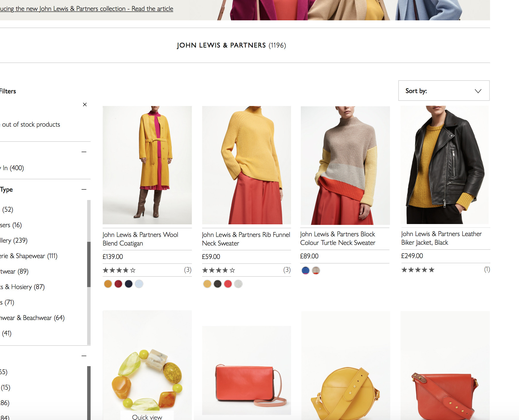Viewport: 519px width, 420px height.
Task: Filter type by (52) option
Action: coord(7,209)
